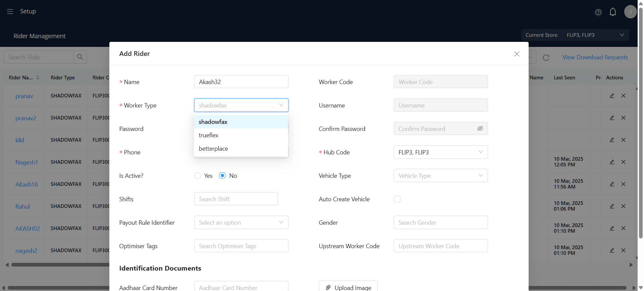Check the Auto Create Vehicle box
The image size is (644, 291).
[x=397, y=199]
